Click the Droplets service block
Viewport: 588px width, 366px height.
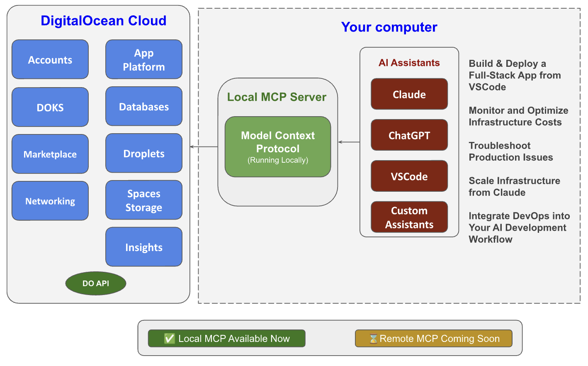click(x=143, y=154)
